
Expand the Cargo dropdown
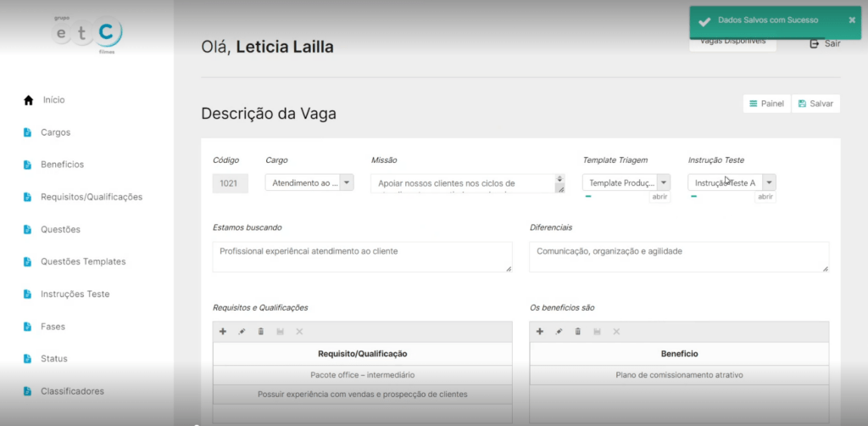pyautogui.click(x=347, y=182)
